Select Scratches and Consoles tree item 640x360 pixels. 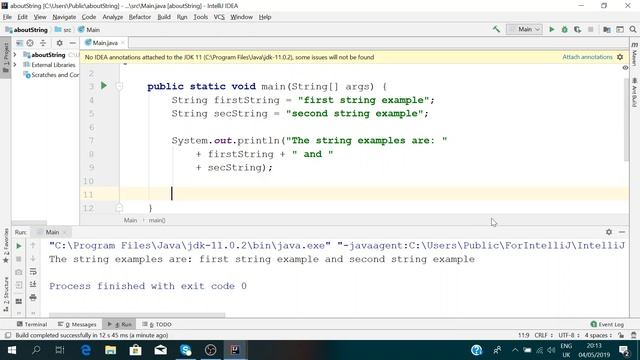51,75
